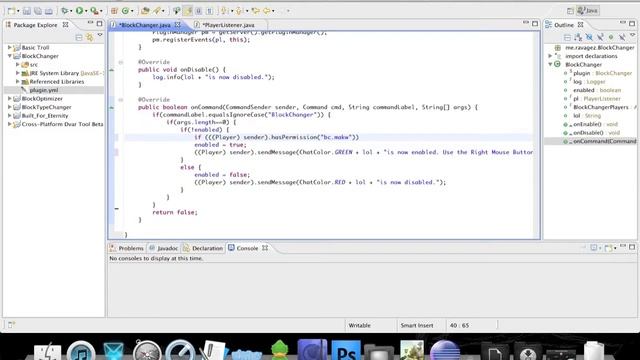640x360 pixels.
Task: Fold the onCommand method in editor gutter
Action: pos(121,100)
